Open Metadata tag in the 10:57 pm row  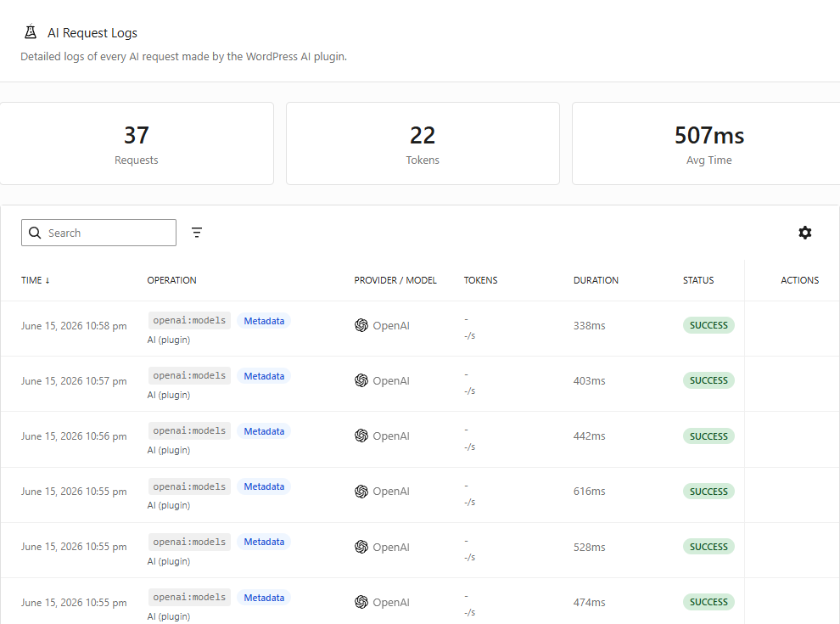point(264,376)
